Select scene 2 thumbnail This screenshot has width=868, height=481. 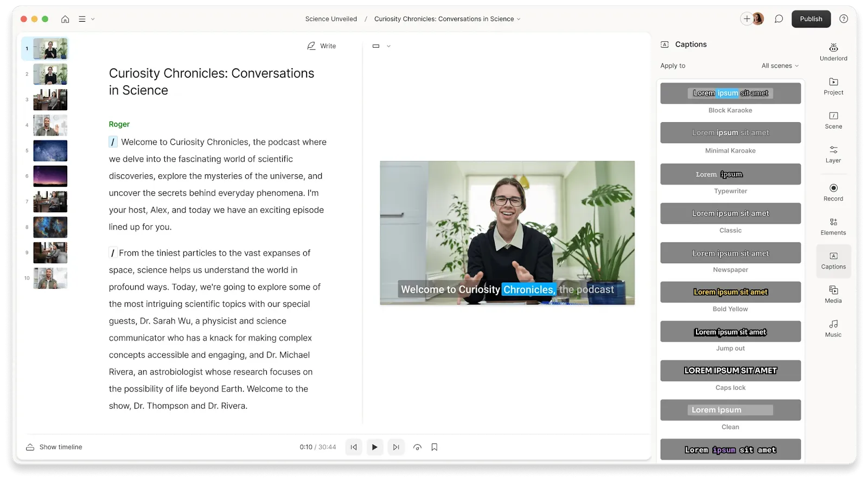pos(50,74)
